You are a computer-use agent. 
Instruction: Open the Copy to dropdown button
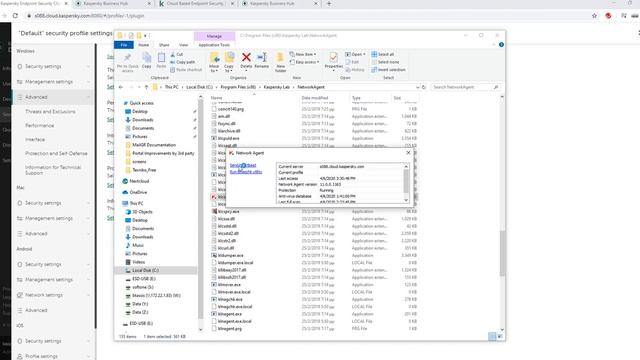(229, 62)
